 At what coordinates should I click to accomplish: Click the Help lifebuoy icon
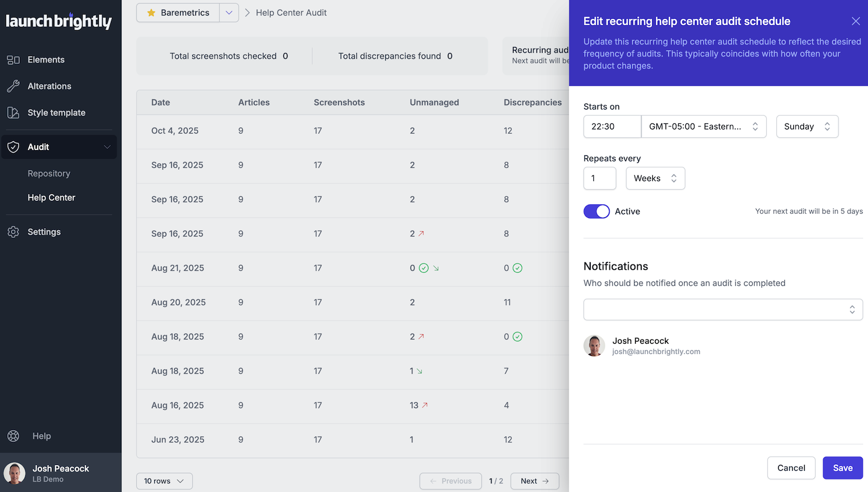click(x=13, y=436)
